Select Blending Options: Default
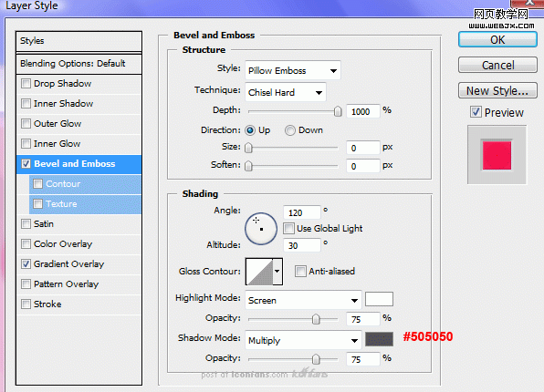 (x=78, y=64)
